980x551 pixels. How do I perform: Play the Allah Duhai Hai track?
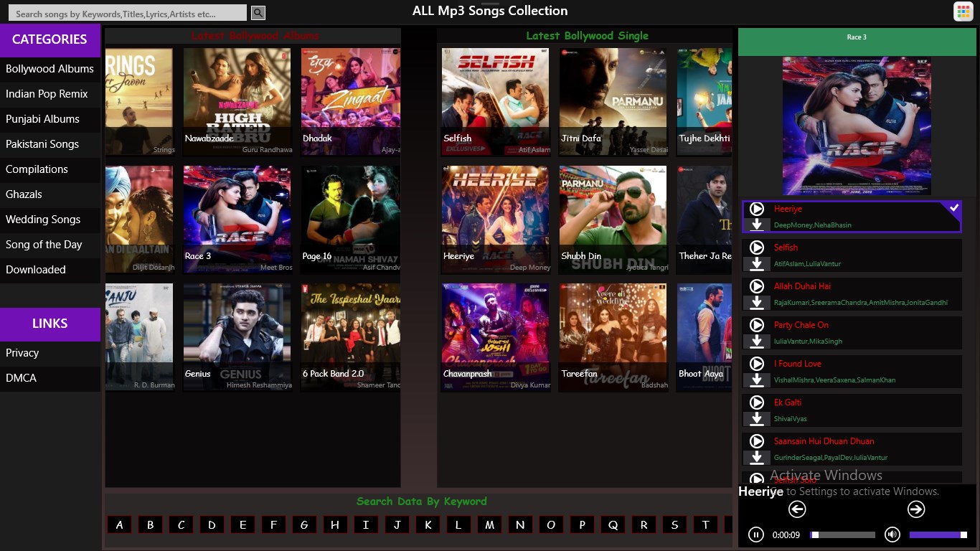point(756,286)
